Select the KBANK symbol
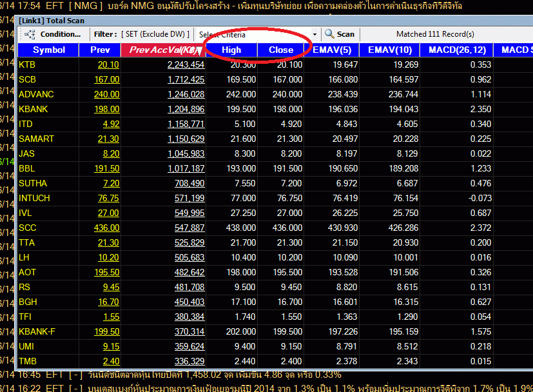The height and width of the screenshot is (392, 533). pyautogui.click(x=34, y=109)
